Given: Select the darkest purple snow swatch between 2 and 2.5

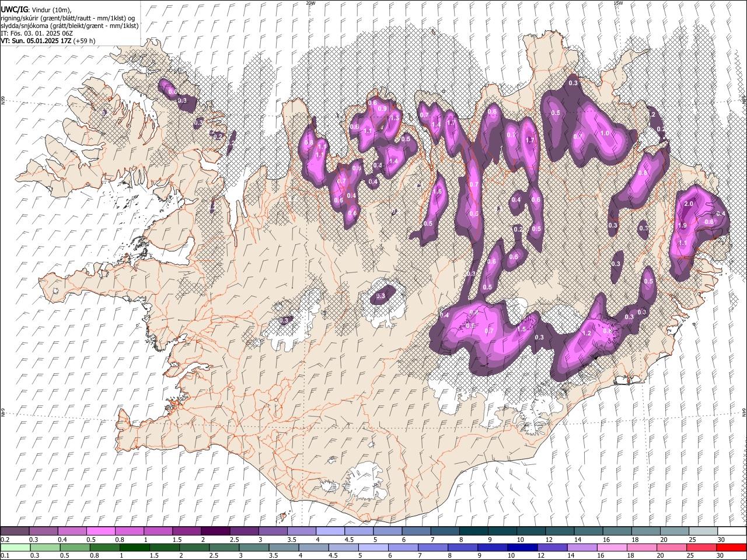Looking at the screenshot, I should pyautogui.click(x=215, y=531).
